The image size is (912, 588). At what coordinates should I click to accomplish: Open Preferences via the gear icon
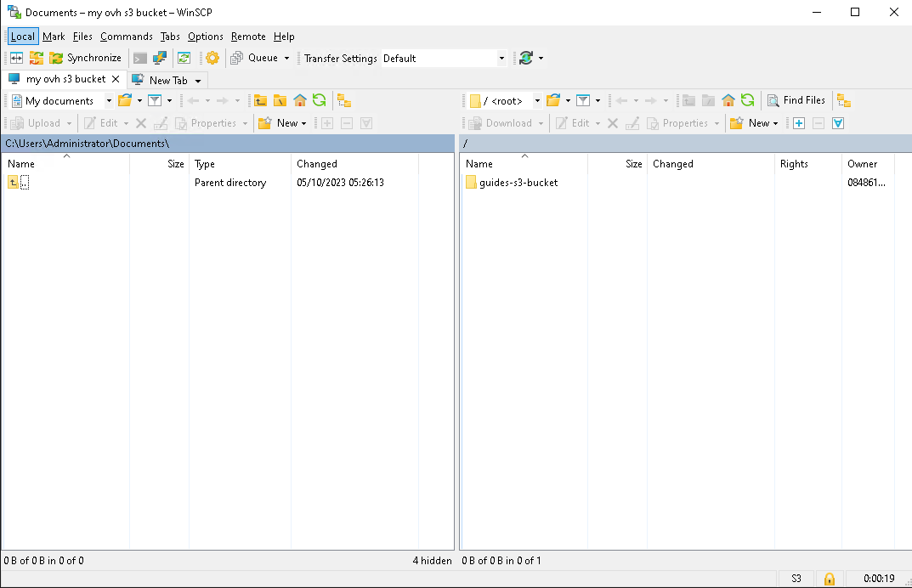point(212,58)
